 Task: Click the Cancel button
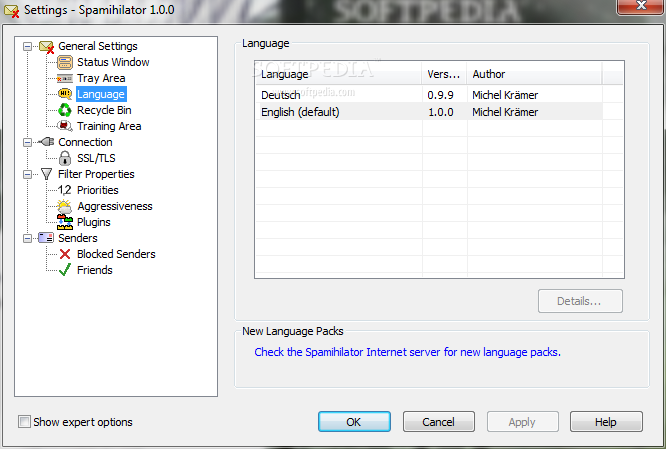(439, 422)
